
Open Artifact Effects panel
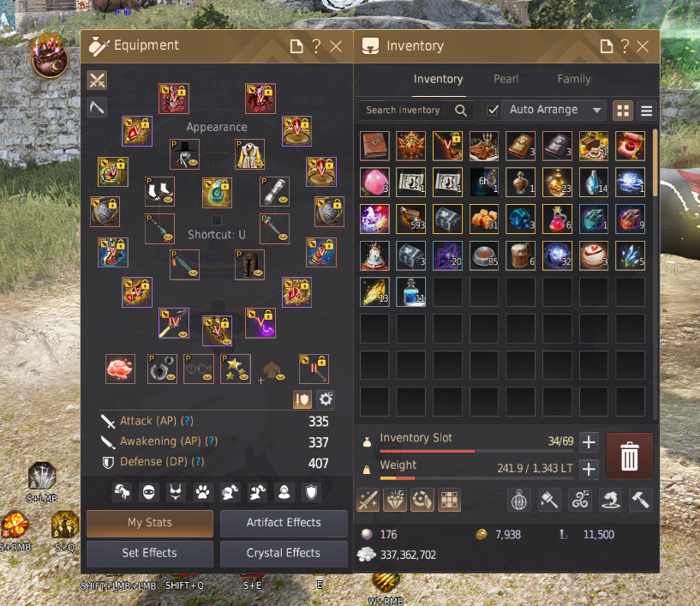pyautogui.click(x=284, y=523)
